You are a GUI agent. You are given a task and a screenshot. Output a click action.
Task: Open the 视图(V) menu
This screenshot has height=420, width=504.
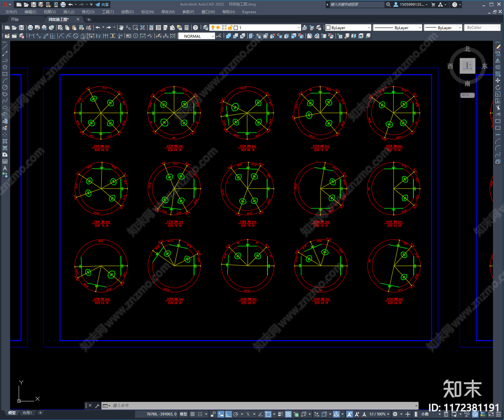click(x=50, y=12)
